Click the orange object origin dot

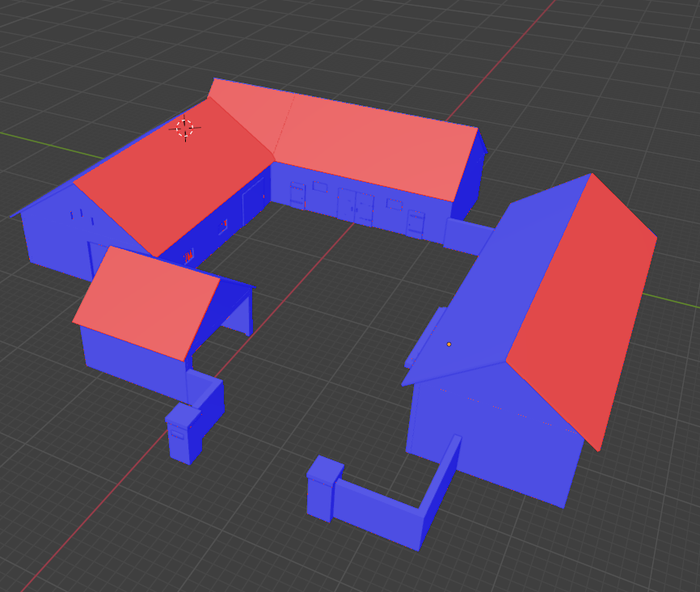(449, 344)
